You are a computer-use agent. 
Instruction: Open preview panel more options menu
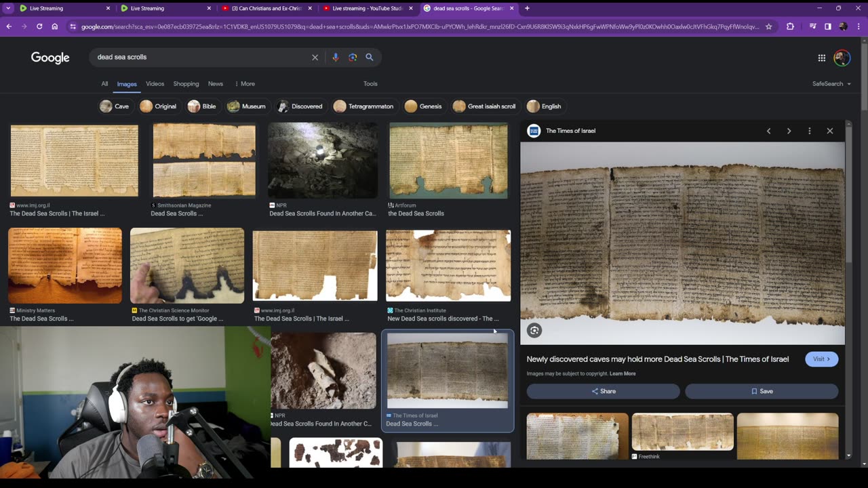click(x=809, y=131)
